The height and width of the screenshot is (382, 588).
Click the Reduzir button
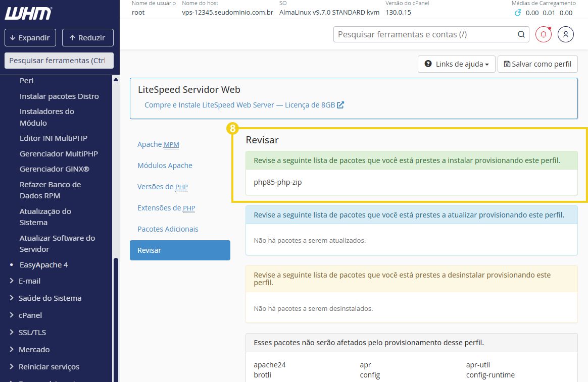pos(87,38)
